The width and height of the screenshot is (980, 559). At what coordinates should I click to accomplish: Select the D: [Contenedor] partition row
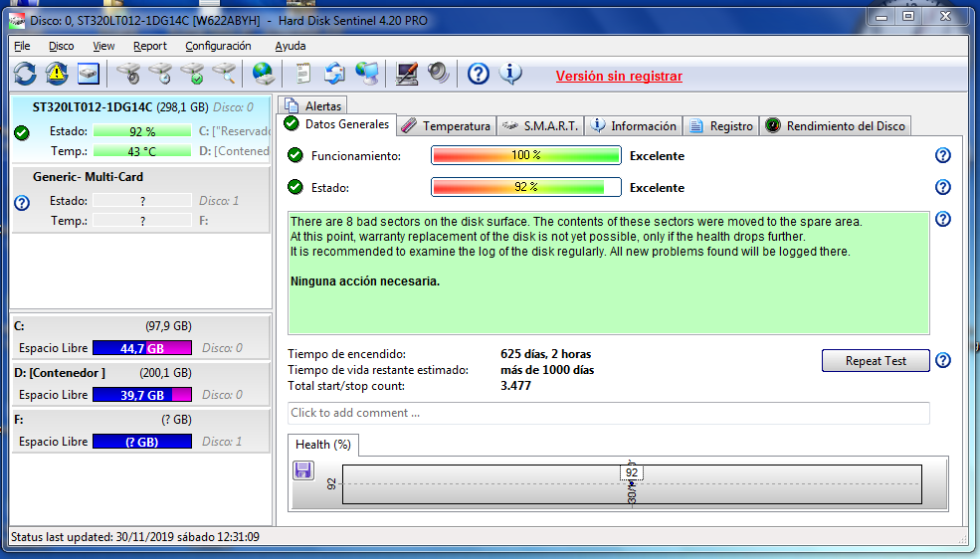141,373
